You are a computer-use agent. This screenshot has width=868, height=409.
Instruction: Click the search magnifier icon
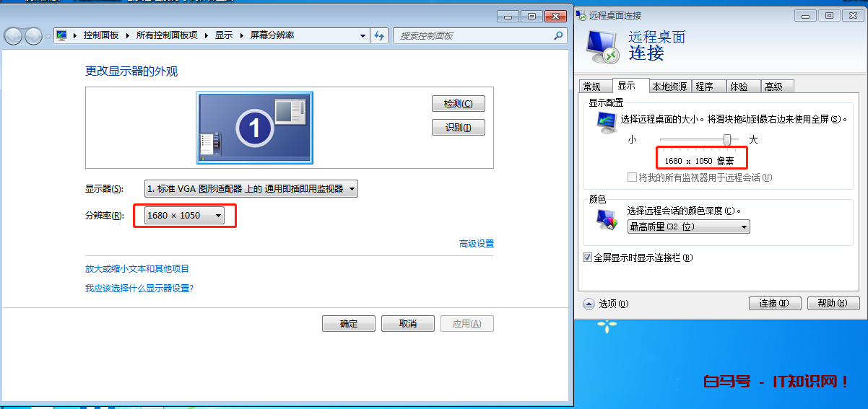pos(558,35)
